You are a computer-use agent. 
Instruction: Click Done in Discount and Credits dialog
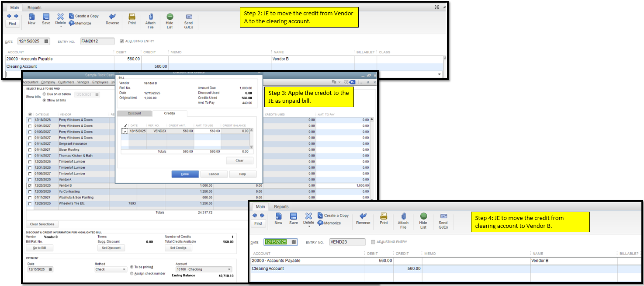[x=185, y=174]
